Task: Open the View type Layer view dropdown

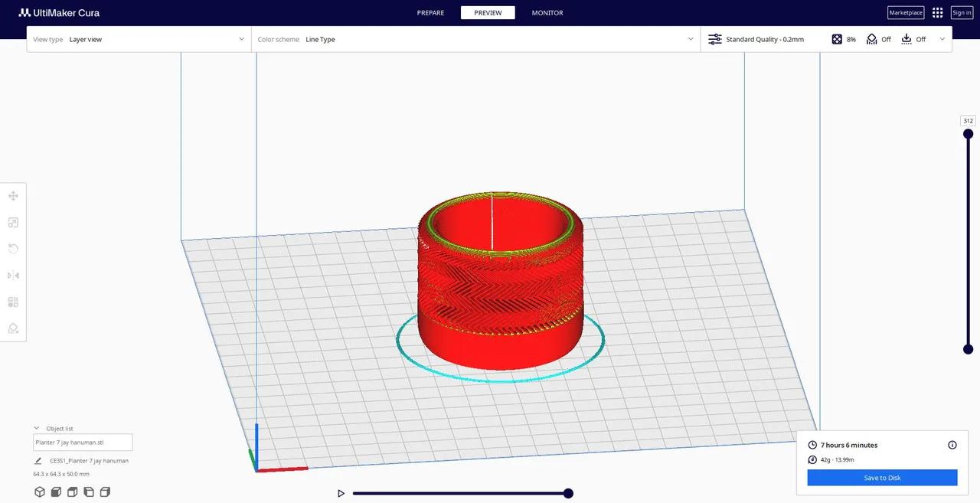Action: click(x=139, y=39)
